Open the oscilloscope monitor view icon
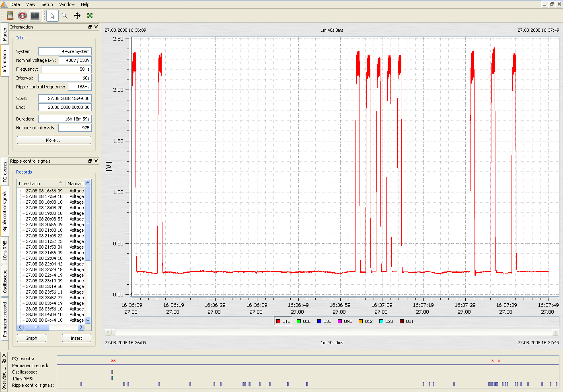 35,16
